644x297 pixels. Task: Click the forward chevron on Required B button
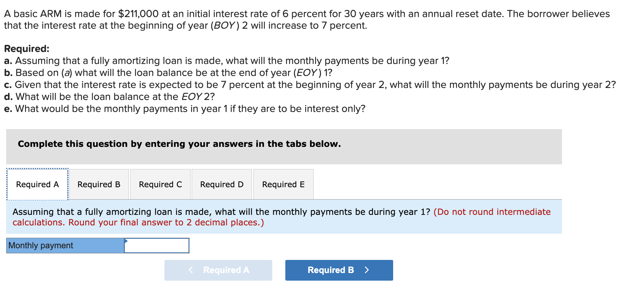click(x=367, y=270)
